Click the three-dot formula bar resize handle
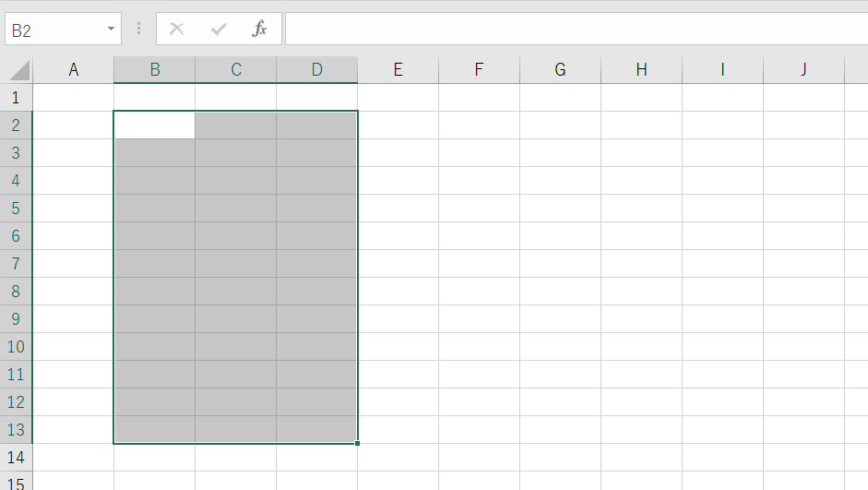The width and height of the screenshot is (868, 490). 139,29
